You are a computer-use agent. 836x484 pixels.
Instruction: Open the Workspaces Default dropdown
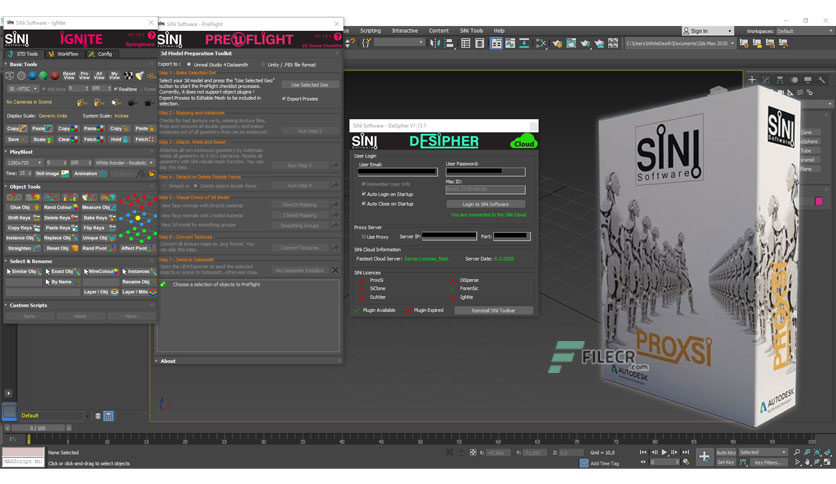pyautogui.click(x=805, y=31)
